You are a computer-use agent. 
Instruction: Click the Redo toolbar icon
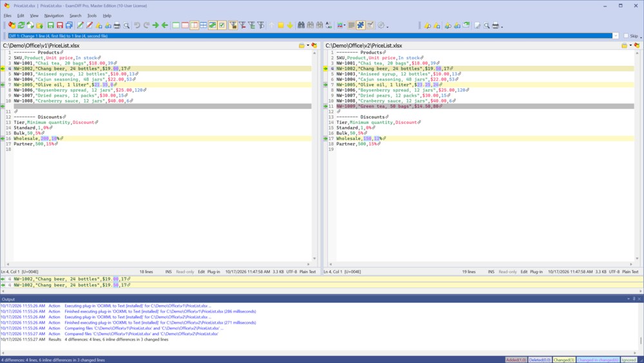[146, 26]
